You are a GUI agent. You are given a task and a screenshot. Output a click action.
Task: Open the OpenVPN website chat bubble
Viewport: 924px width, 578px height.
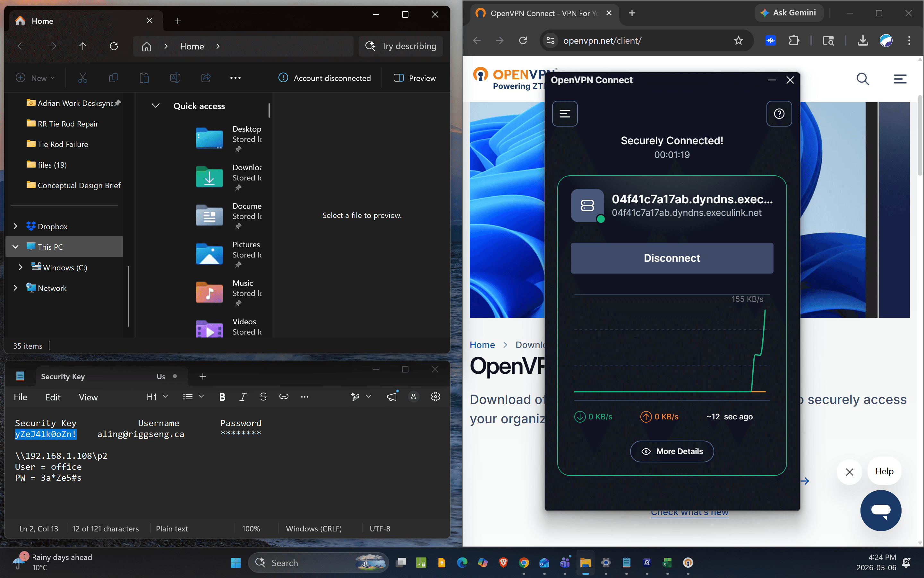[x=880, y=510]
